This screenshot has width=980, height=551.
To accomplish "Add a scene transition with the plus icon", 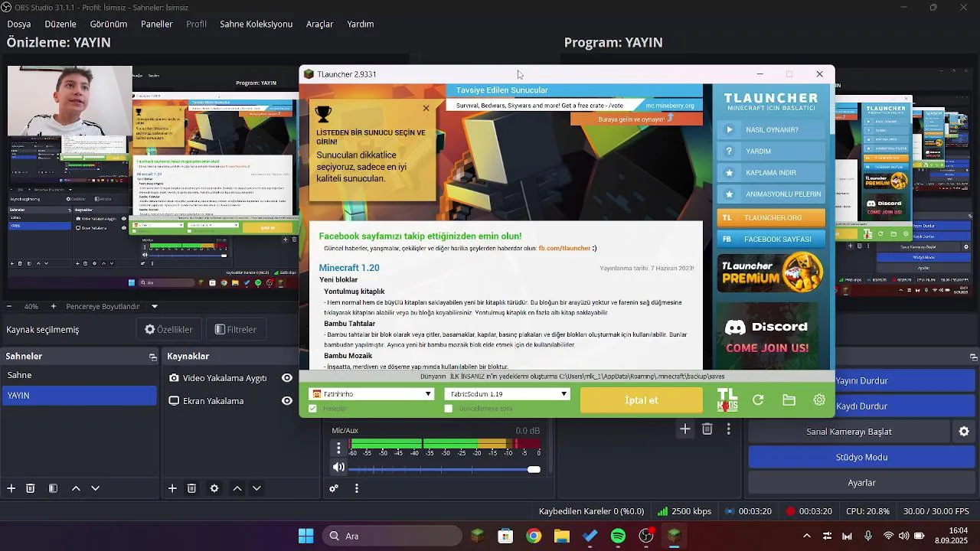I will click(x=685, y=429).
